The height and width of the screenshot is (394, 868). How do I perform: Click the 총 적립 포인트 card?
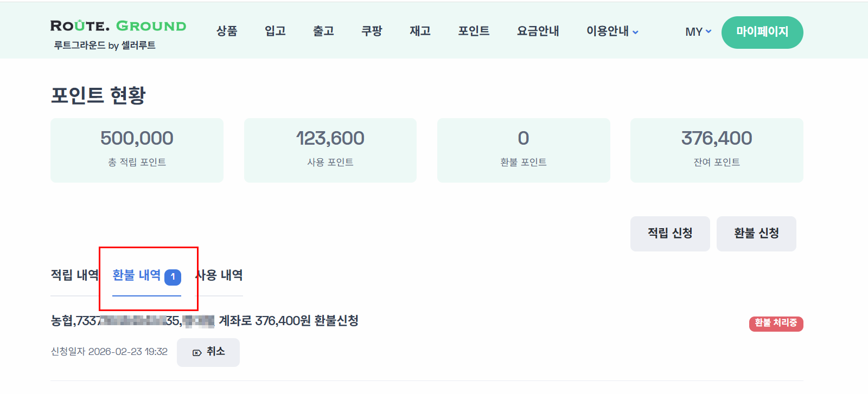(137, 150)
